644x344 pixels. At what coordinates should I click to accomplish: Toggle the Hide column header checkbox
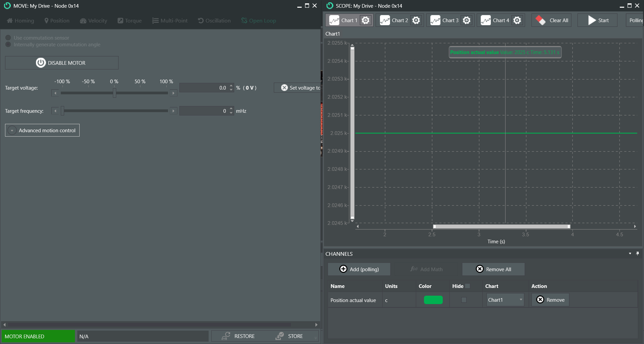[x=467, y=286]
